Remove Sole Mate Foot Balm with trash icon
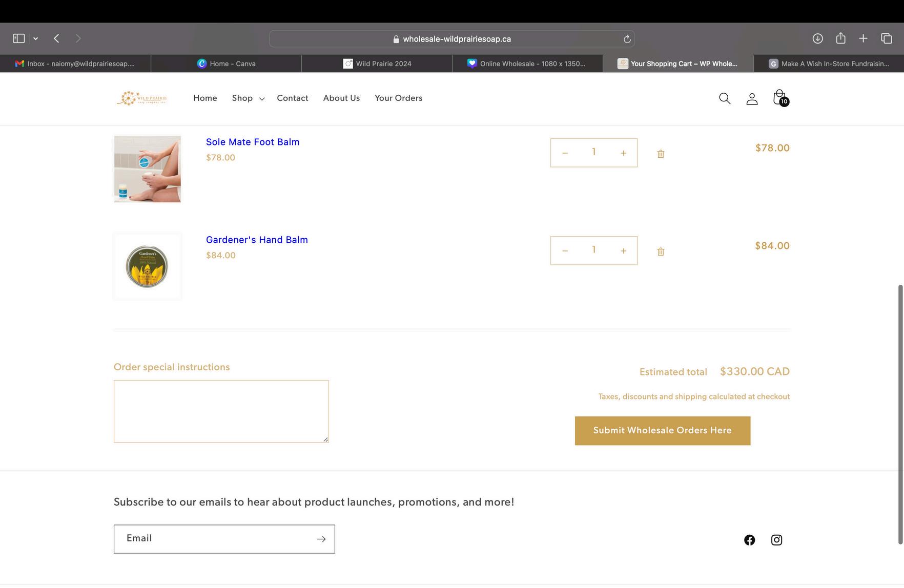 (x=661, y=154)
